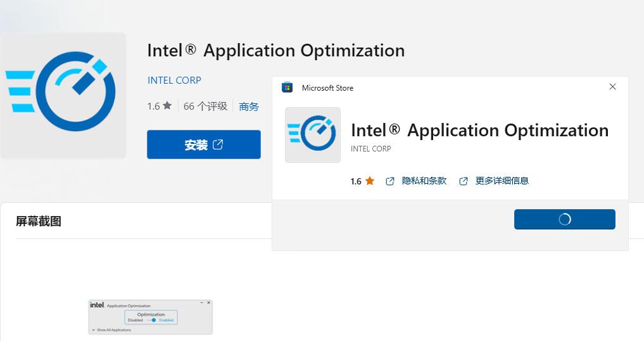This screenshot has height=341, width=644.
Task: Toggle the Optimization switch in the screenshot preview
Action: coord(152,320)
